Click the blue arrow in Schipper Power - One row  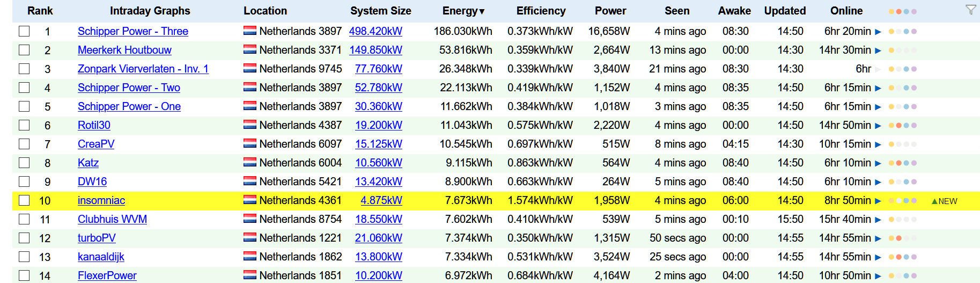click(878, 107)
